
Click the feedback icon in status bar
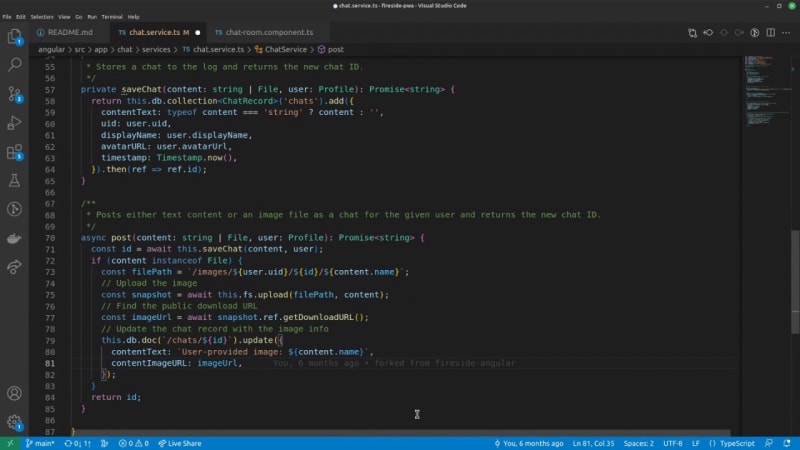[x=769, y=443]
